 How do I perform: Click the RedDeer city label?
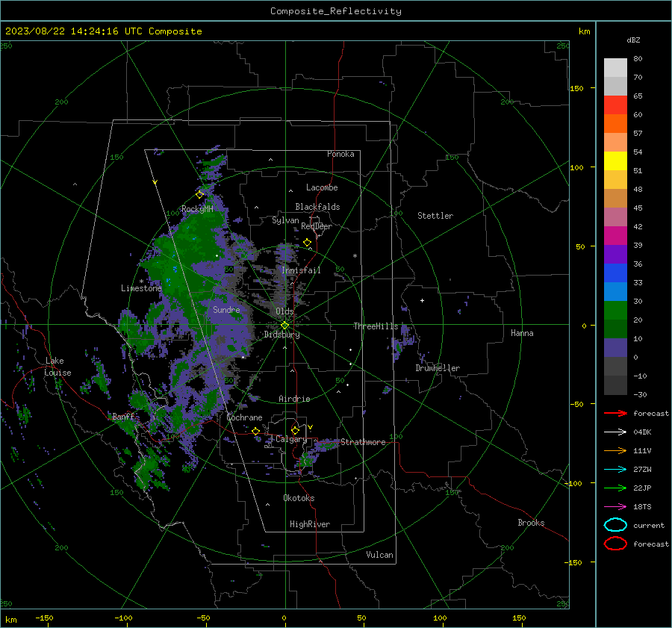coord(317,226)
